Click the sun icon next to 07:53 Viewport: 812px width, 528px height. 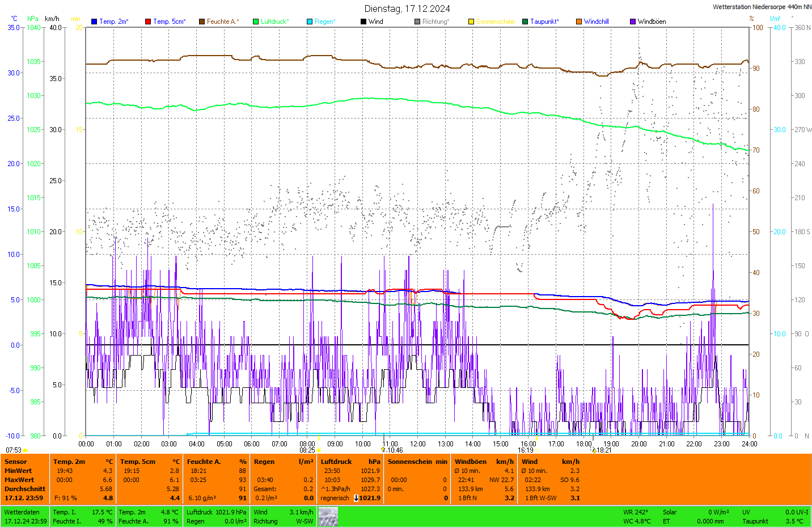pyautogui.click(x=26, y=450)
